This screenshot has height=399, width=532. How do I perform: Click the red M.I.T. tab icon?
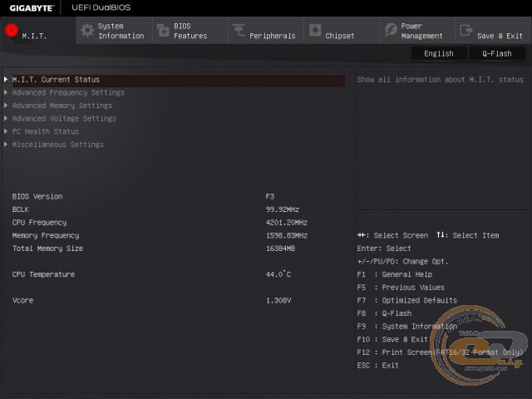tap(12, 30)
